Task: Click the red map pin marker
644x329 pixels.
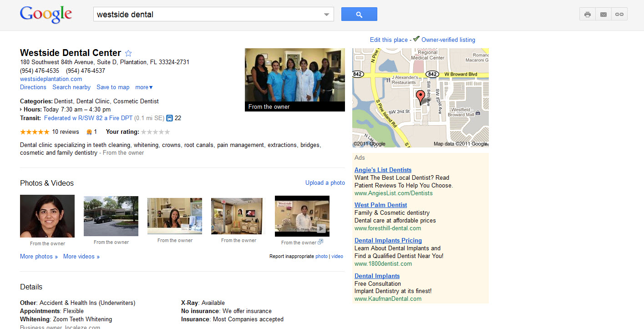Action: tap(421, 96)
